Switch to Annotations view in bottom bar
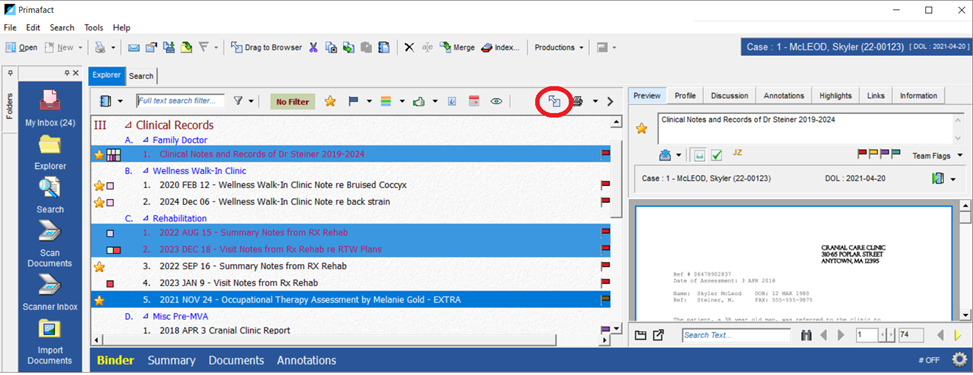This screenshot has height=375, width=973. [307, 360]
